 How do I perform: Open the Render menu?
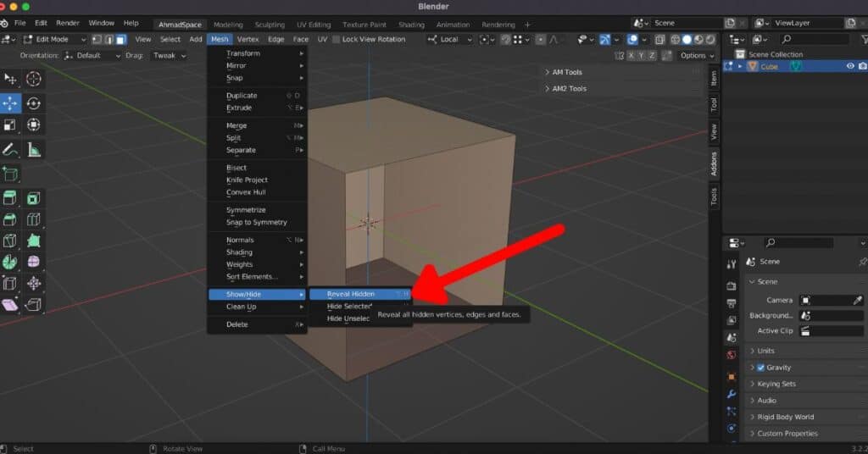68,23
